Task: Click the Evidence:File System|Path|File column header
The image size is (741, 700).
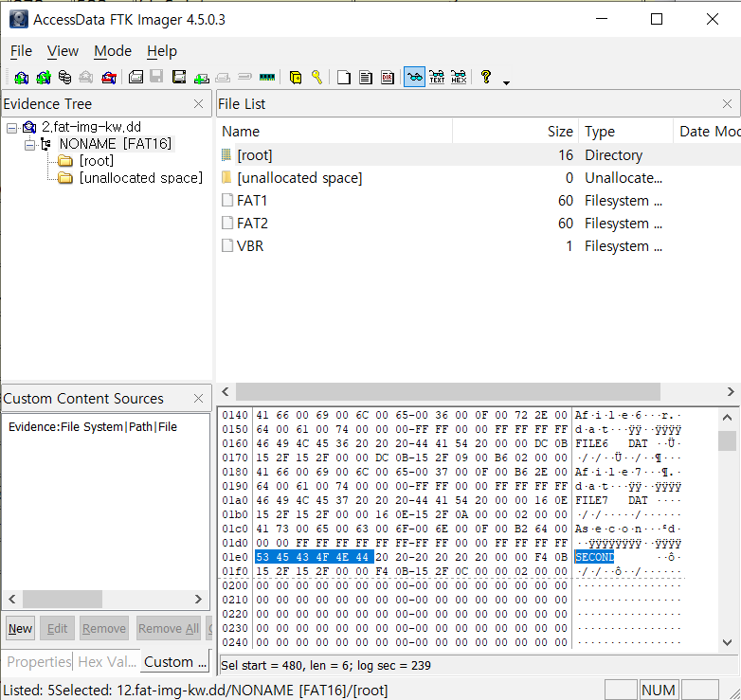Action: pyautogui.click(x=93, y=427)
